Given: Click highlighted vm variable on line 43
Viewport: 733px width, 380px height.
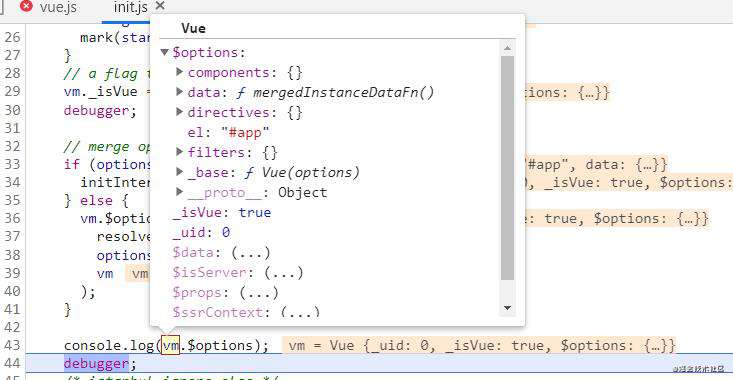Looking at the screenshot, I should click(x=171, y=345).
